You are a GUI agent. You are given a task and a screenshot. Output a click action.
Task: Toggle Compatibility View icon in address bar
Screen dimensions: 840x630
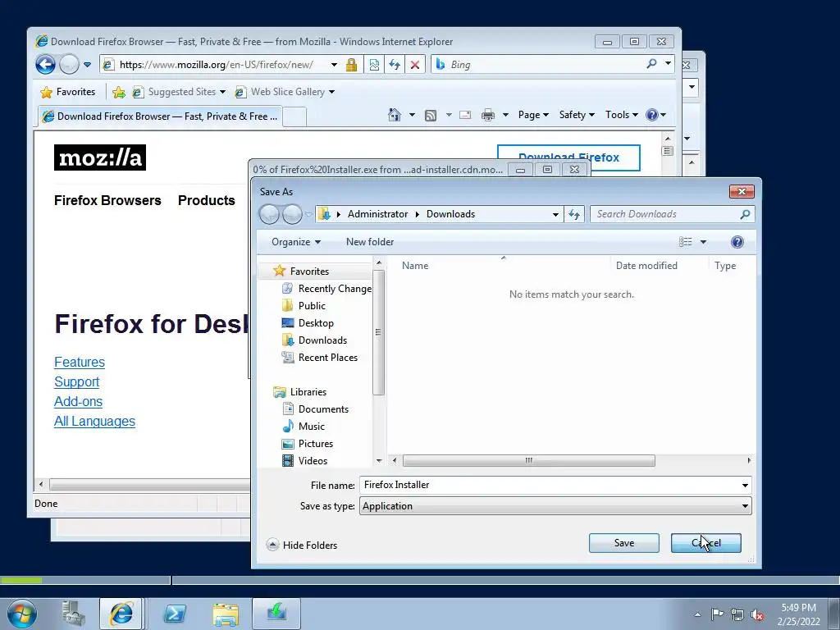[x=374, y=65]
